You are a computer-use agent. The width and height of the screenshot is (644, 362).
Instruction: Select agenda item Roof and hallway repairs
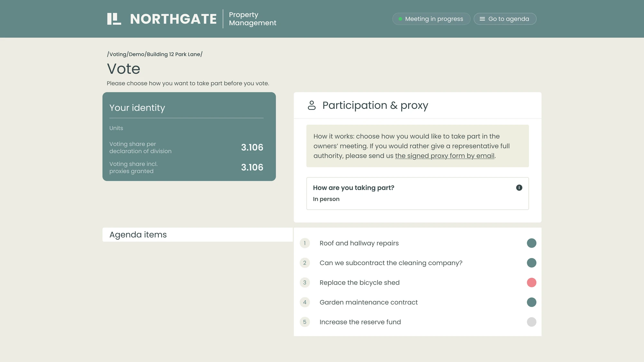click(x=417, y=243)
